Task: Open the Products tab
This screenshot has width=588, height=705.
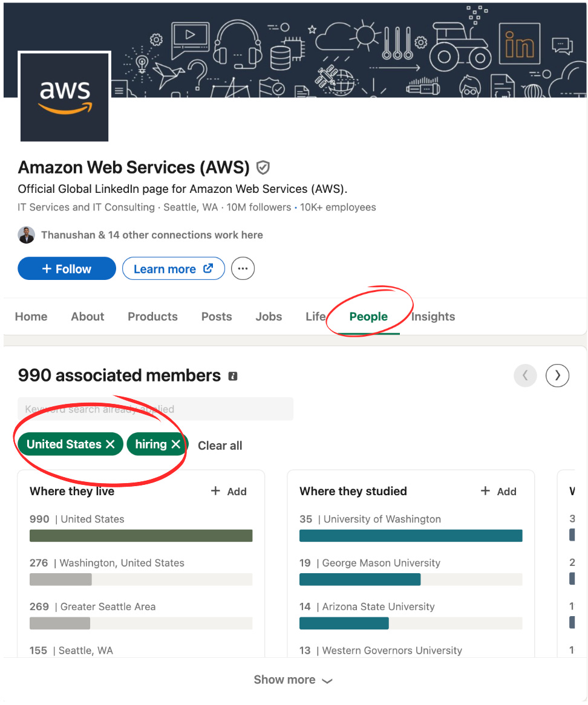Action: coord(152,317)
